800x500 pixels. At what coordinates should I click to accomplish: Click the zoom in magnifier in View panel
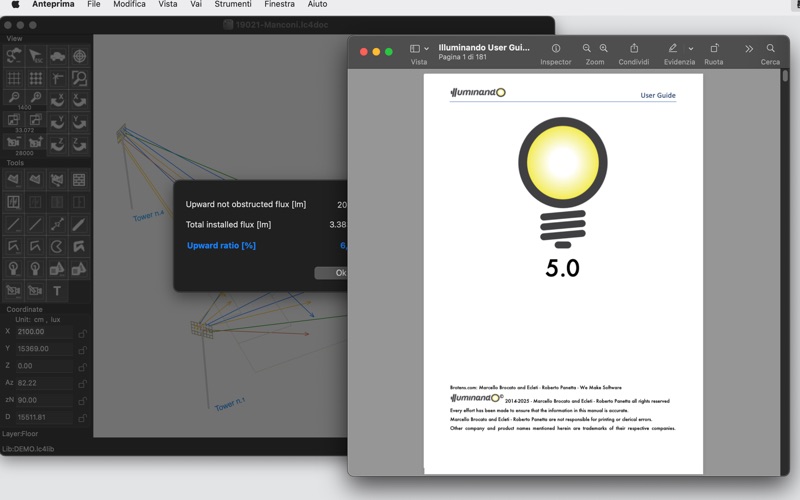35,97
